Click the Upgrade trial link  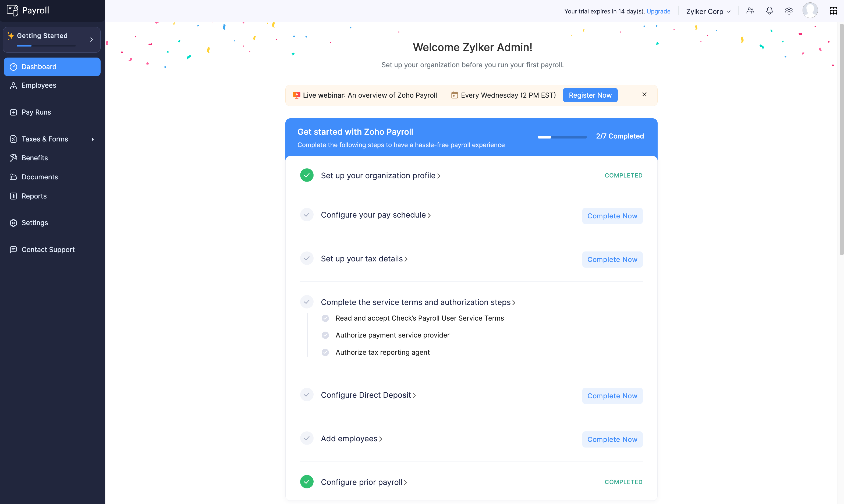(659, 11)
